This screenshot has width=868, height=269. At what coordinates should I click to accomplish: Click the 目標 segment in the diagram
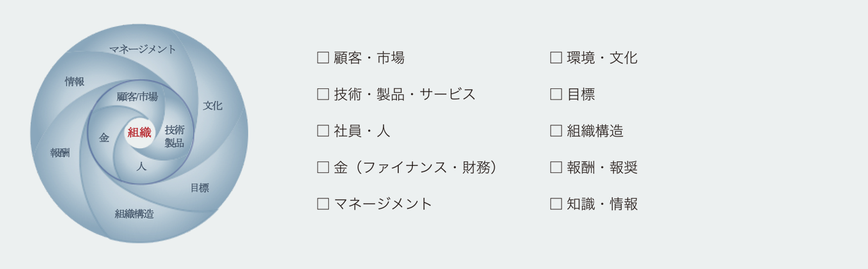199,188
